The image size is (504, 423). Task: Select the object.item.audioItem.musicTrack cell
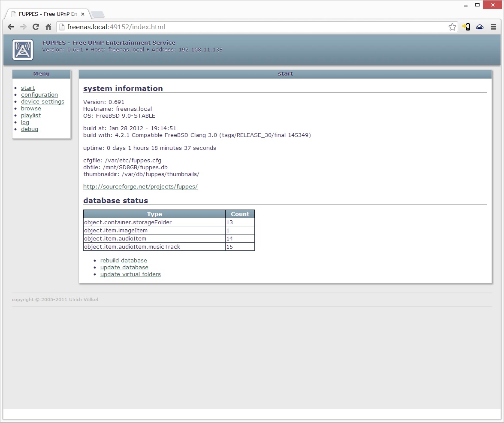[x=154, y=246]
